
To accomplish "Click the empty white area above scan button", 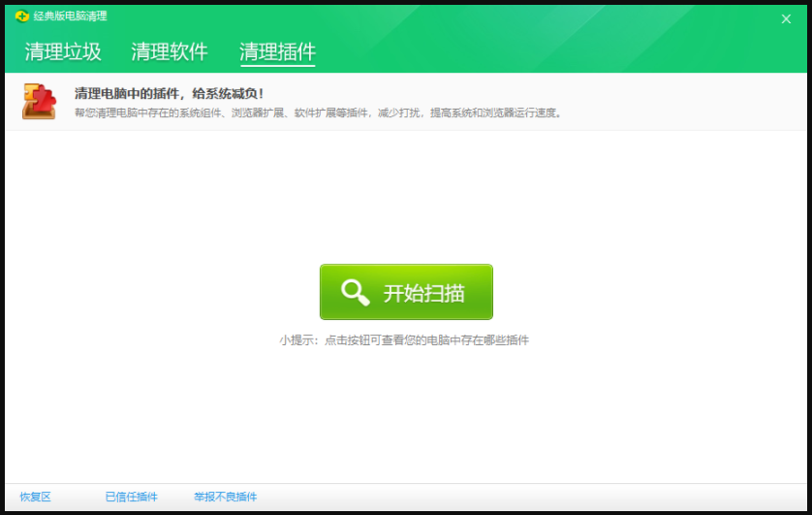I will (406, 194).
